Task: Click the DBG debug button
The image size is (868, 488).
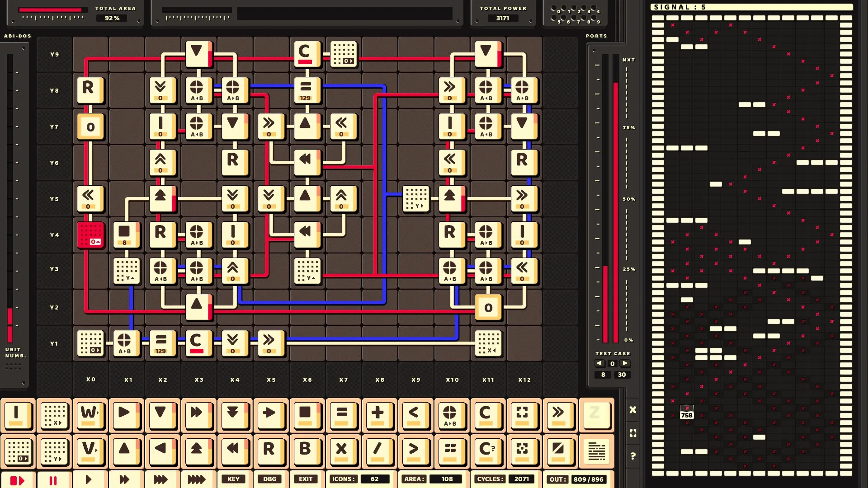Action: pos(270,479)
